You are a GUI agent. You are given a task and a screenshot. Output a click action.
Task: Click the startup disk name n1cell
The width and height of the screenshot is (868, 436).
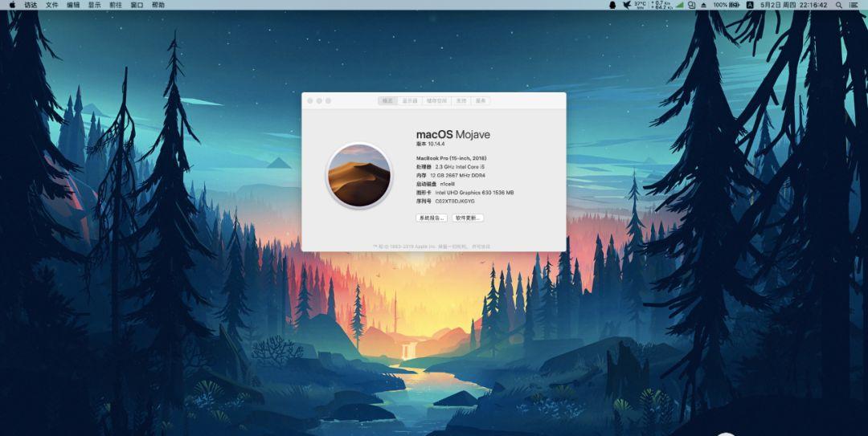coord(448,184)
